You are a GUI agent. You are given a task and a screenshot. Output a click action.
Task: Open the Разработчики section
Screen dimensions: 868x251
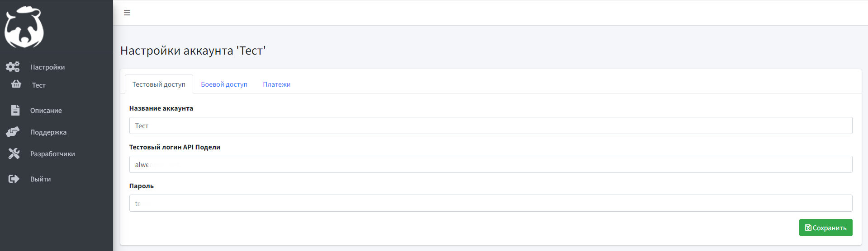tap(52, 153)
